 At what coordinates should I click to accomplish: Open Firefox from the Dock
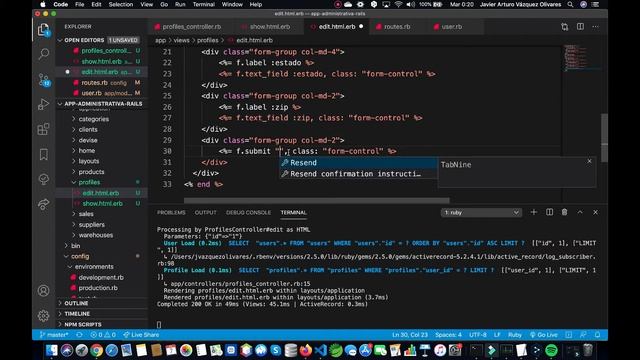pyautogui.click(x=305, y=350)
